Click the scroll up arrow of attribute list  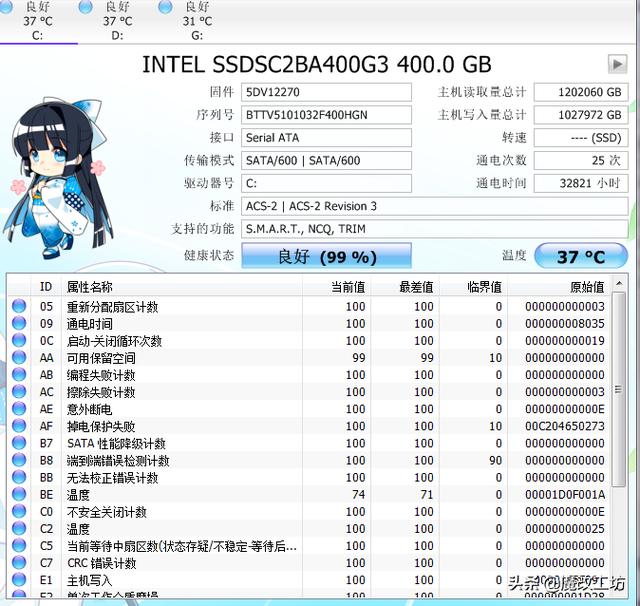tap(619, 283)
